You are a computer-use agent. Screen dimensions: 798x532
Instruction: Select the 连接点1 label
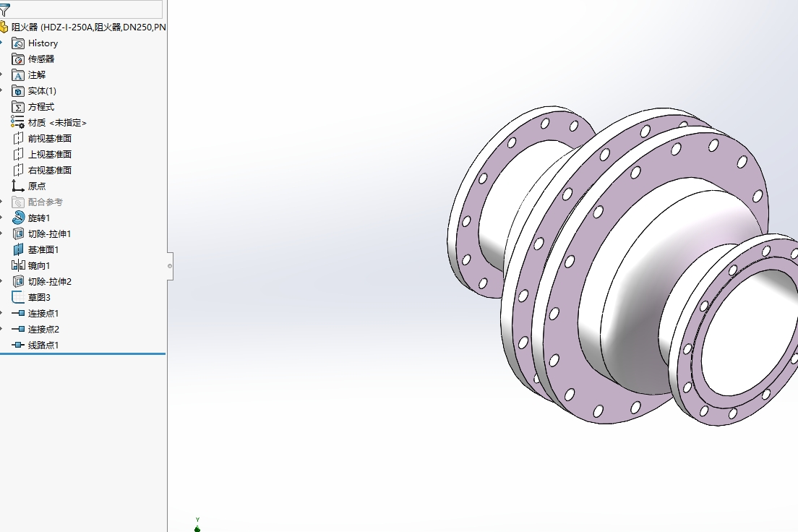(43, 313)
